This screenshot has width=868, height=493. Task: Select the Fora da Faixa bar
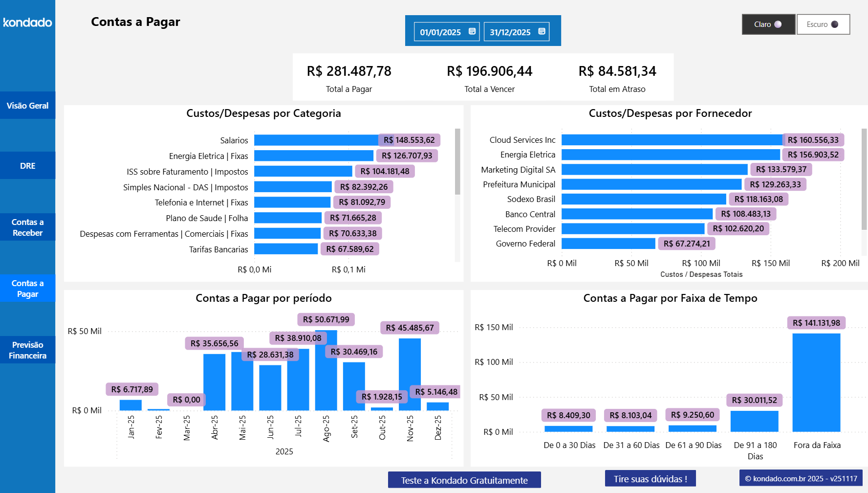click(816, 381)
